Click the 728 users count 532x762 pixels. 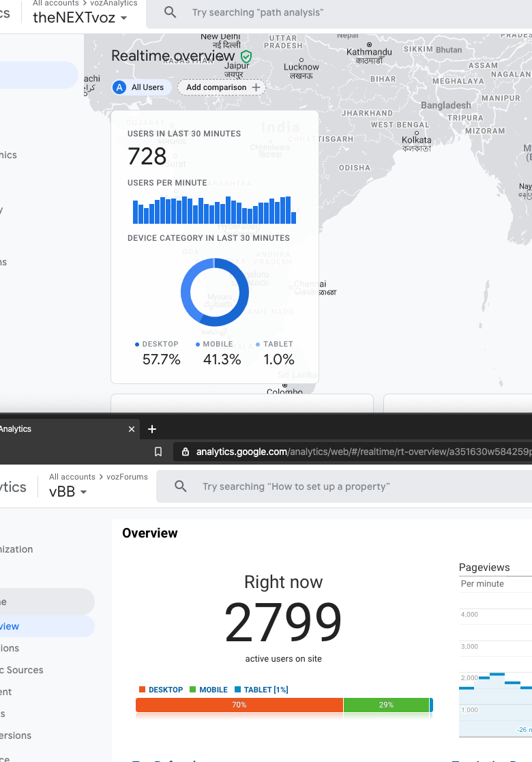(147, 156)
